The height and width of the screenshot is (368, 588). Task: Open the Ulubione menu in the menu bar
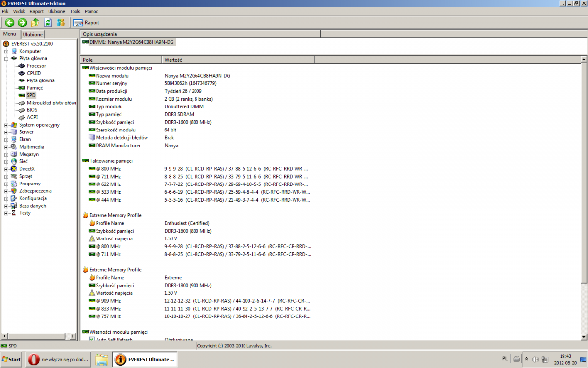pyautogui.click(x=56, y=11)
